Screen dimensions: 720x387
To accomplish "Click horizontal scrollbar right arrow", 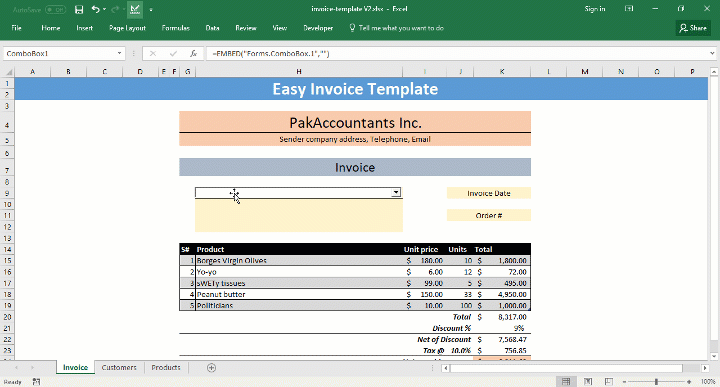I will (705, 368).
